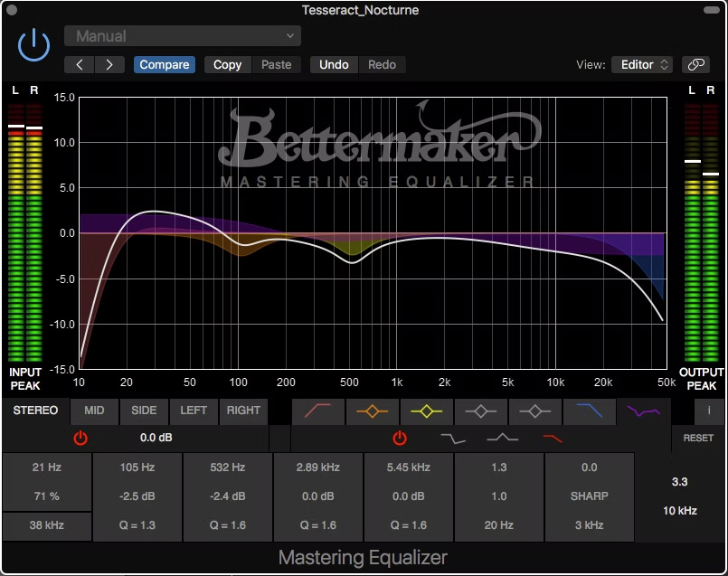The image size is (728, 576).
Task: Click the link chain icon
Action: (696, 65)
